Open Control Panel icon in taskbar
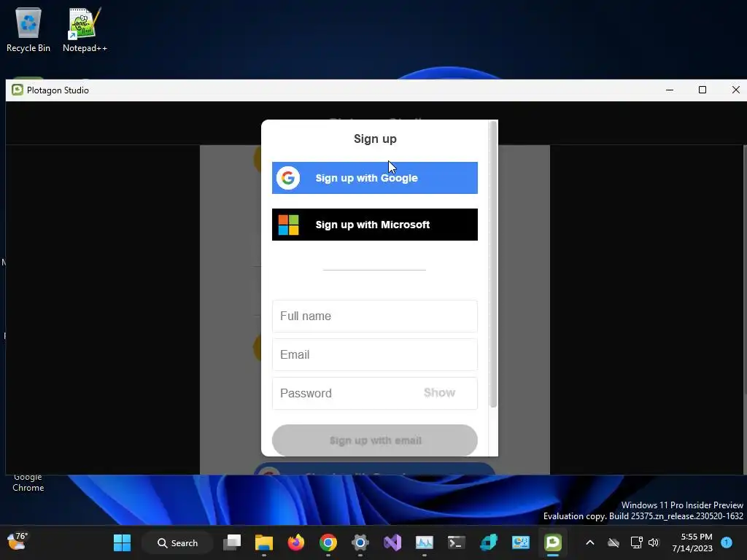Image resolution: width=747 pixels, height=560 pixels. pyautogui.click(x=521, y=542)
